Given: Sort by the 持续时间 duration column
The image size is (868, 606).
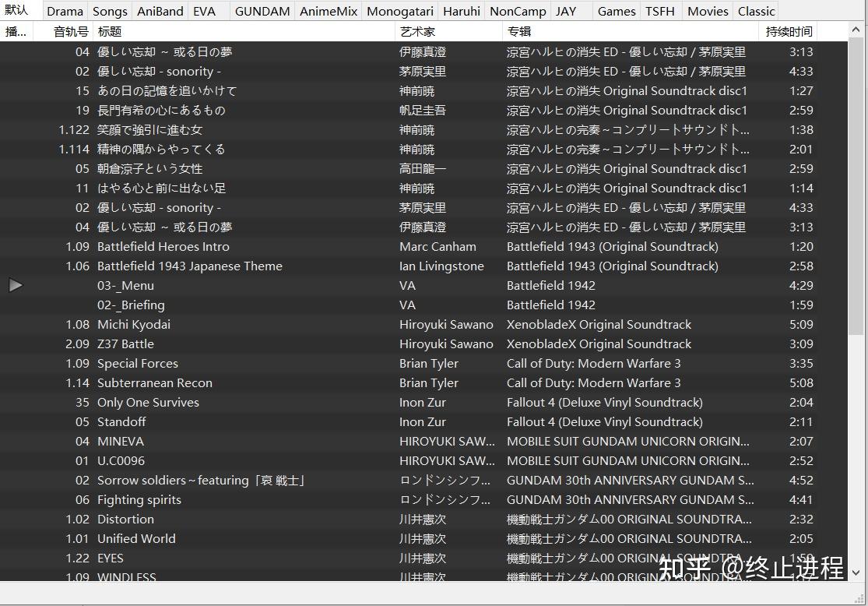Looking at the screenshot, I should click(x=788, y=31).
